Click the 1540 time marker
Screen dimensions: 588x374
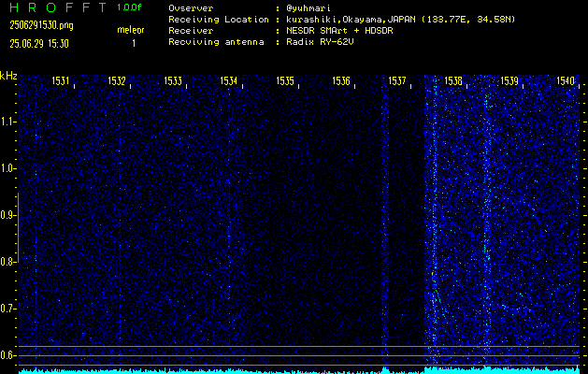(566, 80)
